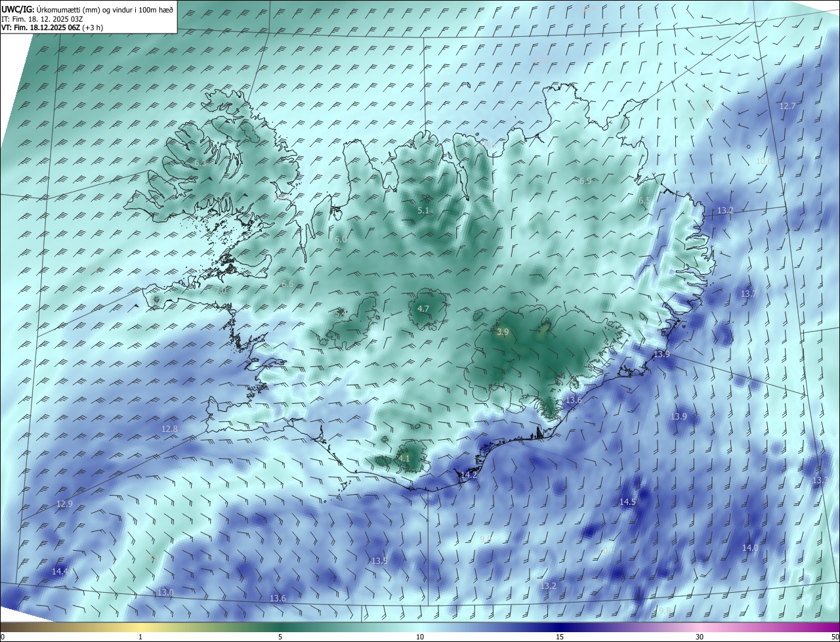840x642 pixels.
Task: Click the 14.0 value label on the map
Action: coord(750,547)
